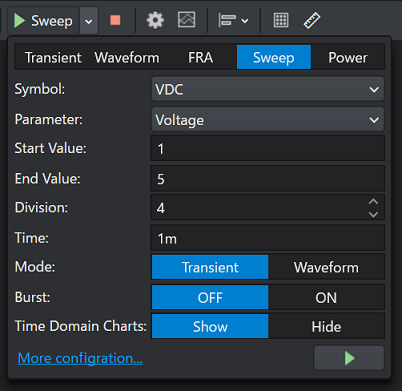
Task: Open the More configuration link
Action: click(x=80, y=358)
